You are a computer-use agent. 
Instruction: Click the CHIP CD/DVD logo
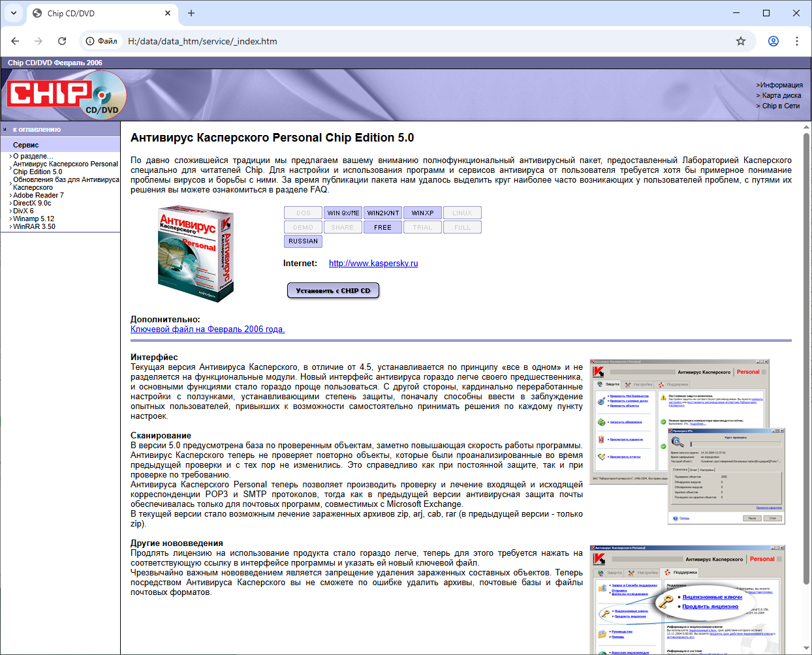67,95
